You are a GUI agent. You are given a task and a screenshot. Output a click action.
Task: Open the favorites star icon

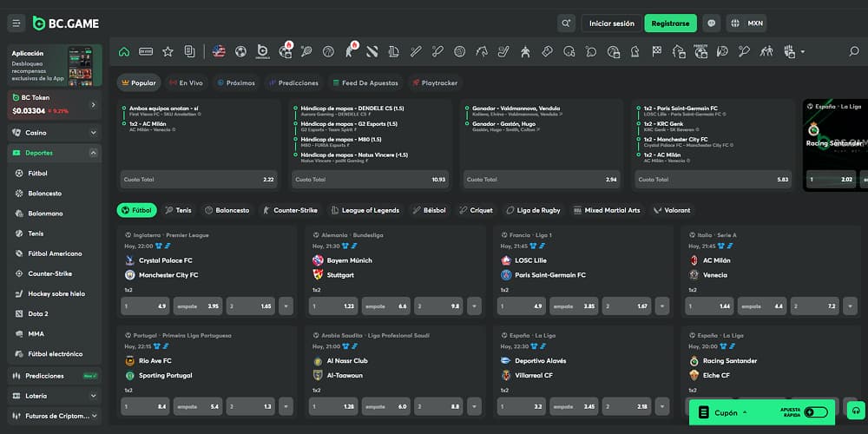[168, 51]
